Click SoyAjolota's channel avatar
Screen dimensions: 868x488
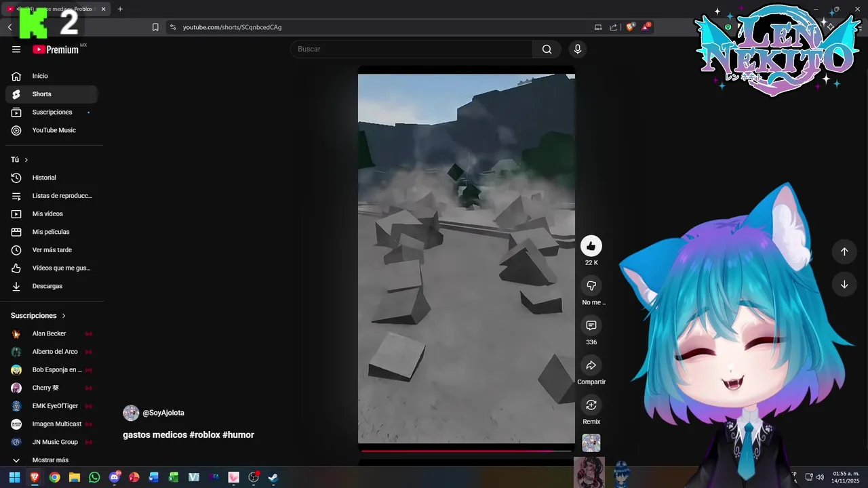[x=131, y=413]
